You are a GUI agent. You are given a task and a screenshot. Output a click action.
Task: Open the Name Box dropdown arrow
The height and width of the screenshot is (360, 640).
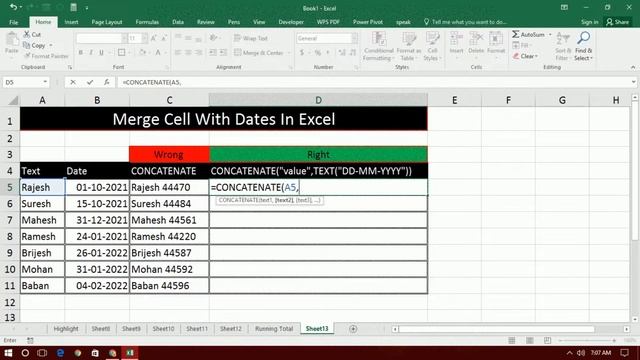point(45,82)
